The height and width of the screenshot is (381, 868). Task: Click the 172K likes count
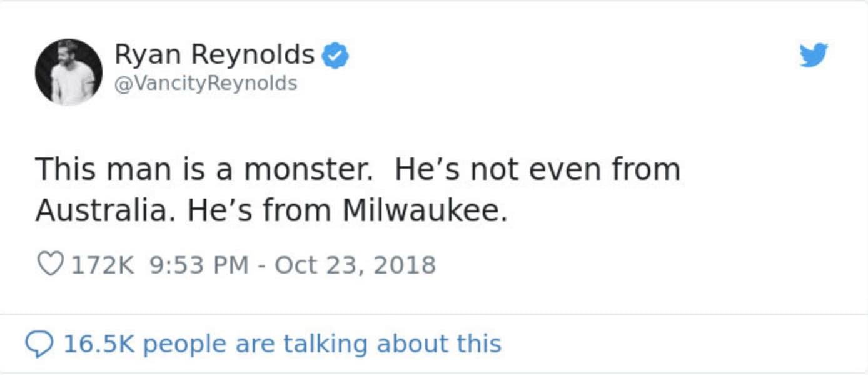tap(103, 265)
